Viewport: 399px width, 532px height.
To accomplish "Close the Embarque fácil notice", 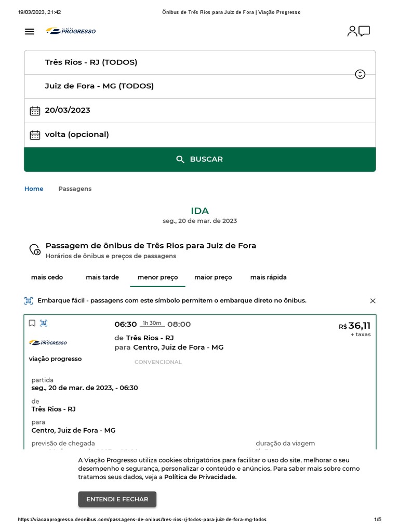I will click(x=373, y=301).
